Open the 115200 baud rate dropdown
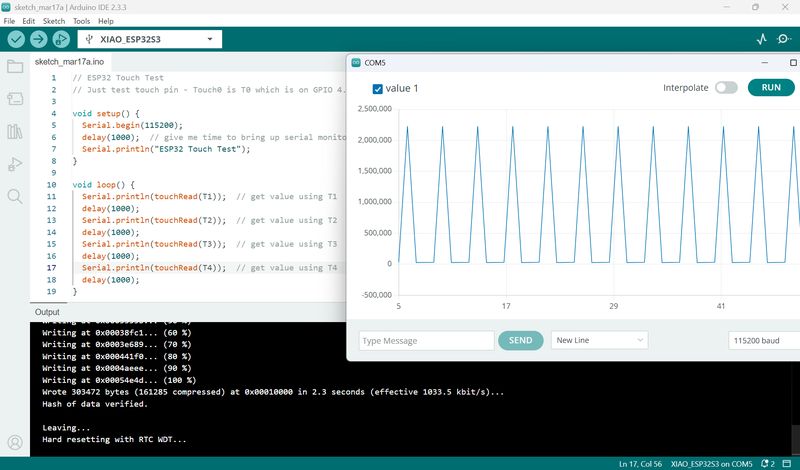800x470 pixels. click(763, 340)
